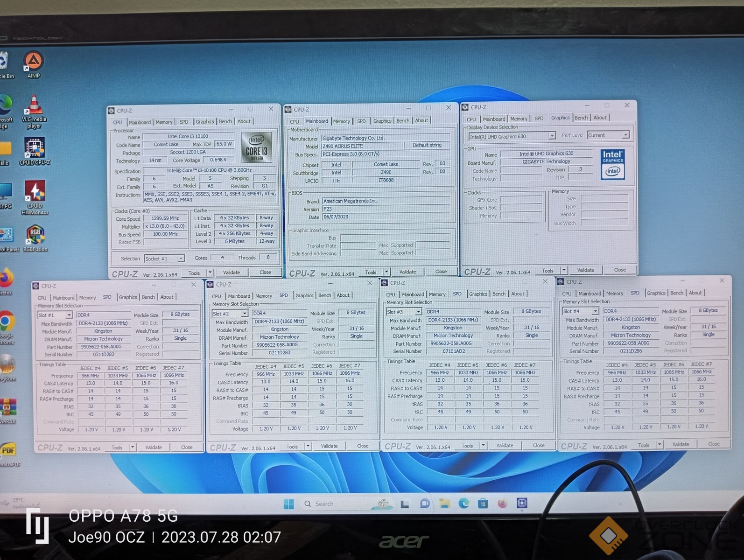The width and height of the screenshot is (744, 560).
Task: Switch to Memory tab in CPU window
Action: [x=164, y=122]
